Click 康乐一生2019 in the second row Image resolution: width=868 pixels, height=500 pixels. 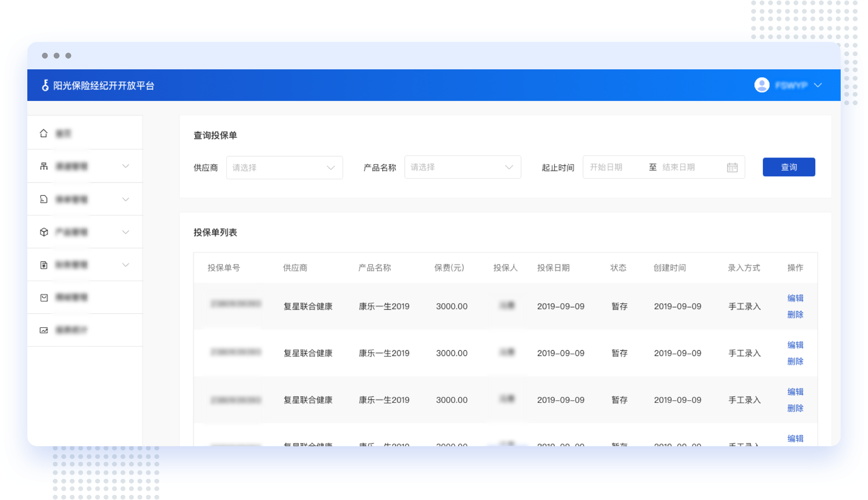(x=384, y=353)
